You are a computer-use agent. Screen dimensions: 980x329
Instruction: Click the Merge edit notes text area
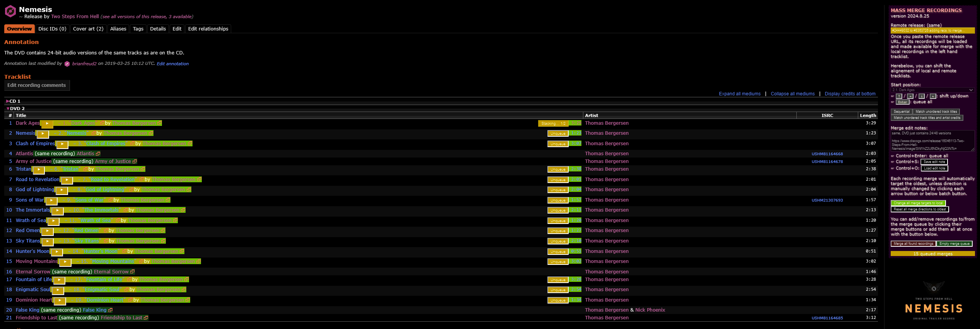coord(932,141)
